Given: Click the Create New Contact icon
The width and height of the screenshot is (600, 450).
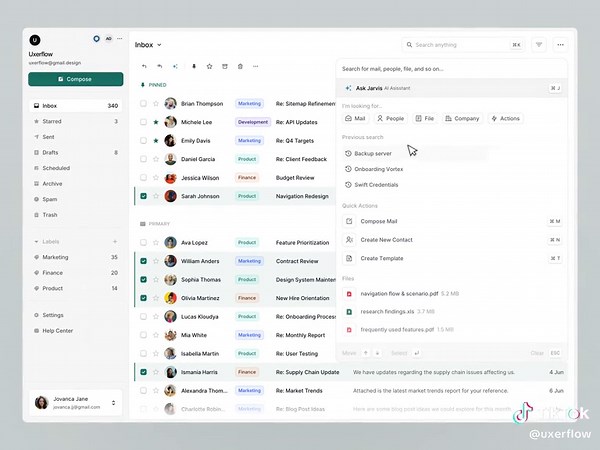Looking at the screenshot, I should point(349,240).
